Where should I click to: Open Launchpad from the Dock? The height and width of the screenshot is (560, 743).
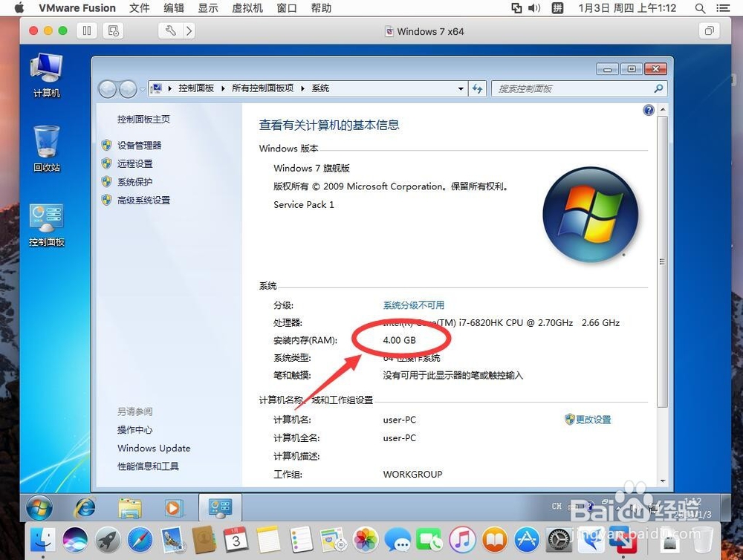point(108,539)
